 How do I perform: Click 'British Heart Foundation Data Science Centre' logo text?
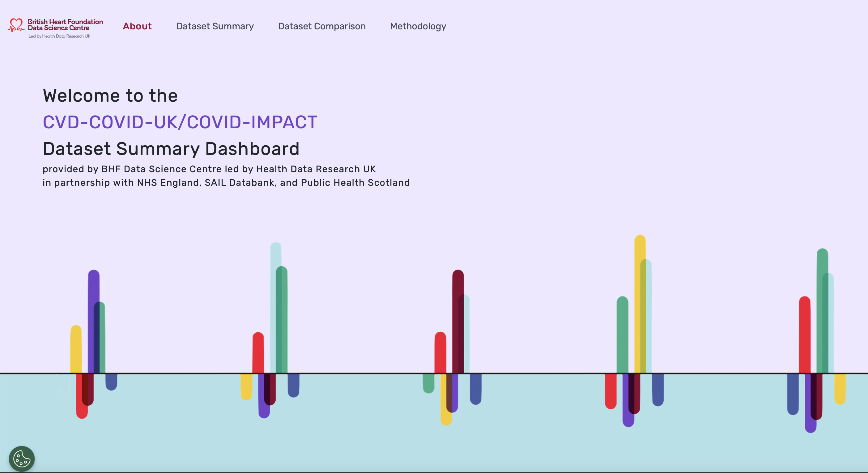point(65,25)
